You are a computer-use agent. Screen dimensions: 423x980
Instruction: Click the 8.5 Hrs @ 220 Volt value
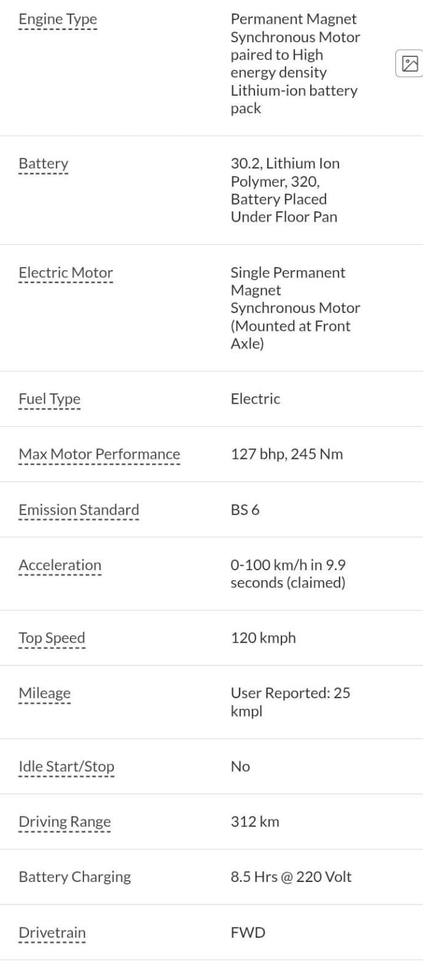[x=291, y=876]
